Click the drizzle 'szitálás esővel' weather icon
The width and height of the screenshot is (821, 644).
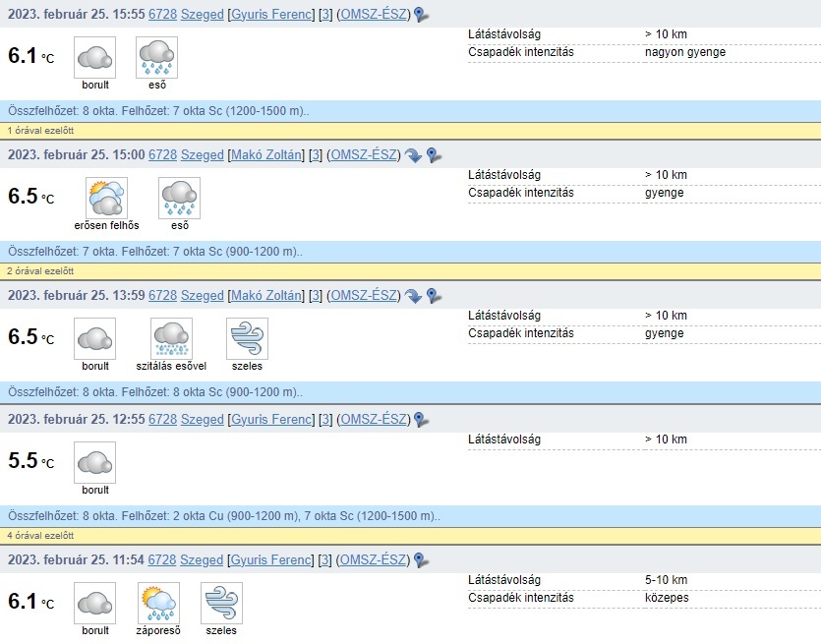click(x=171, y=339)
